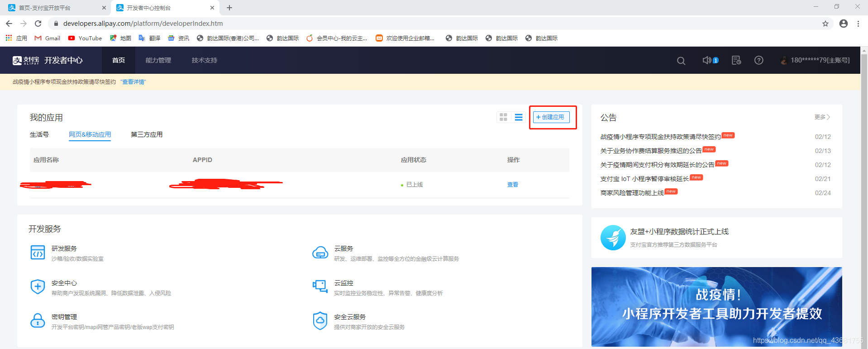This screenshot has width=868, height=349.
Task: Click the 密钥管理 lock icon
Action: click(38, 320)
